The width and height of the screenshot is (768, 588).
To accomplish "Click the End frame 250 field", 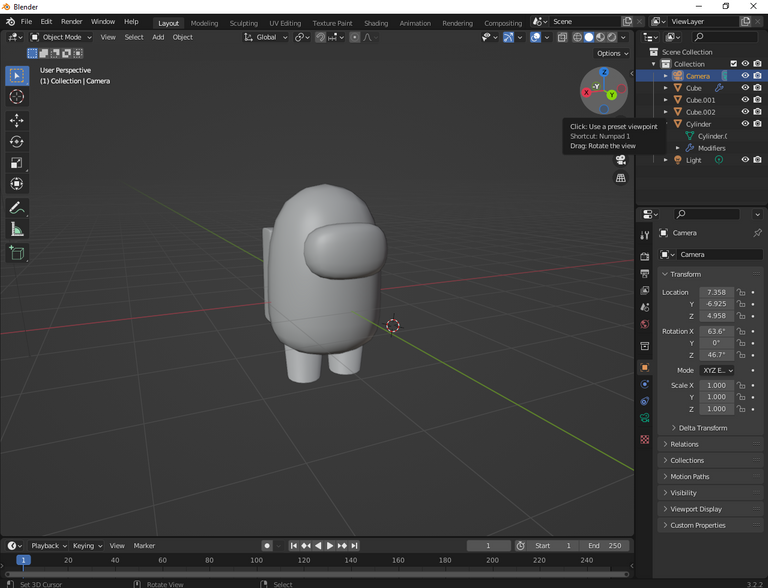I will click(x=604, y=545).
